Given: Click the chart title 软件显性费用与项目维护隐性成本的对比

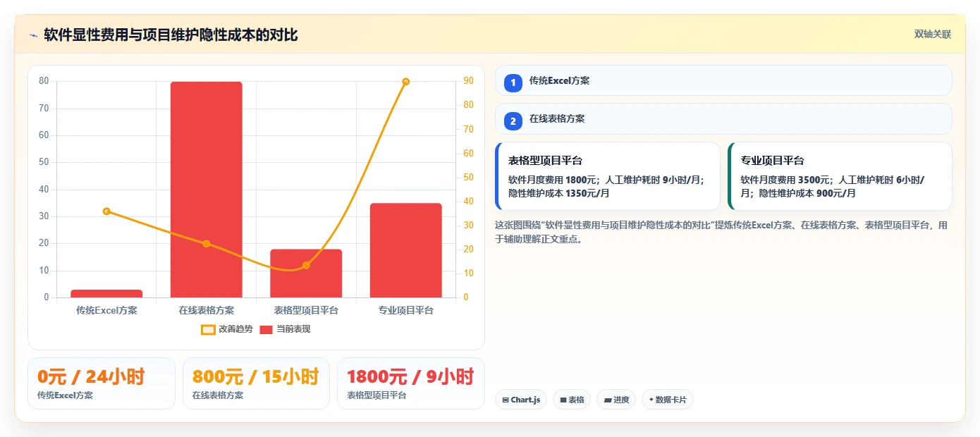Looking at the screenshot, I should [x=171, y=35].
